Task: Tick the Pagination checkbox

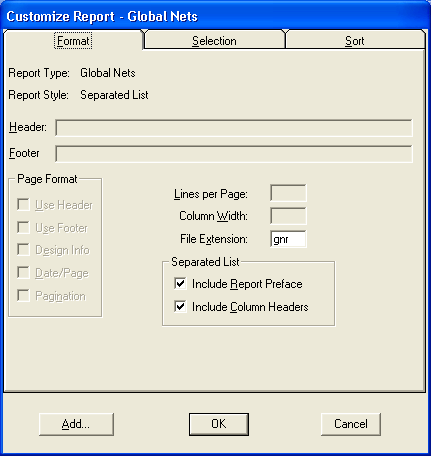Action: coord(23,296)
